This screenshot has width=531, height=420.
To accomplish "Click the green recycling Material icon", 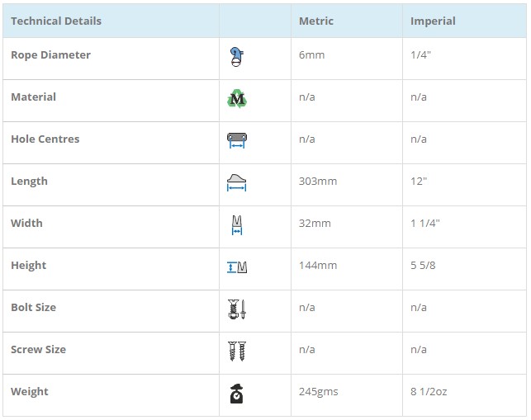I will coord(237,99).
